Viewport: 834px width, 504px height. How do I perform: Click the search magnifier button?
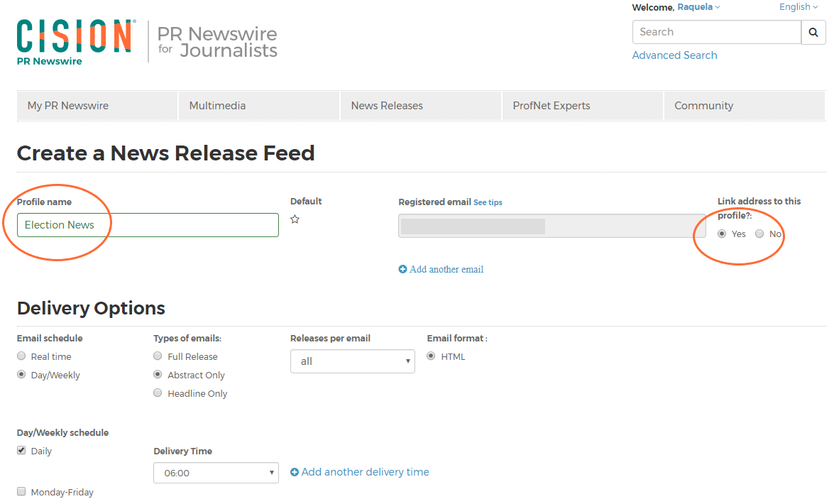pyautogui.click(x=813, y=32)
